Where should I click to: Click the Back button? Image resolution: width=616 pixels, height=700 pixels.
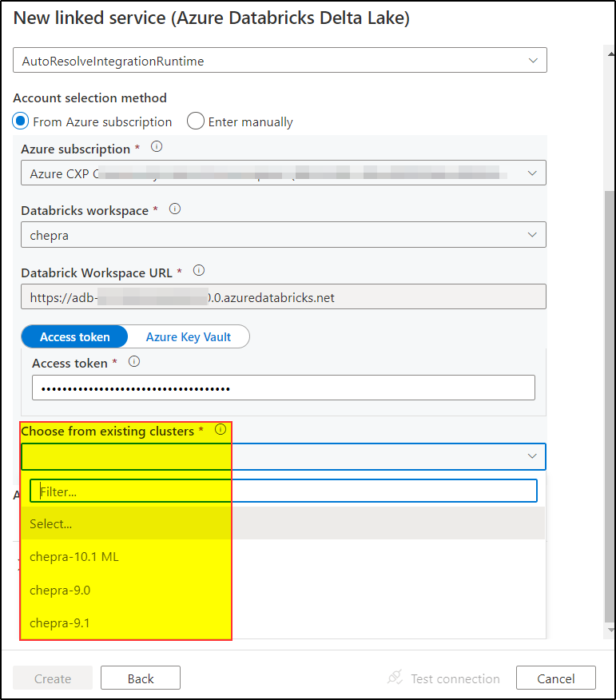pyautogui.click(x=141, y=678)
